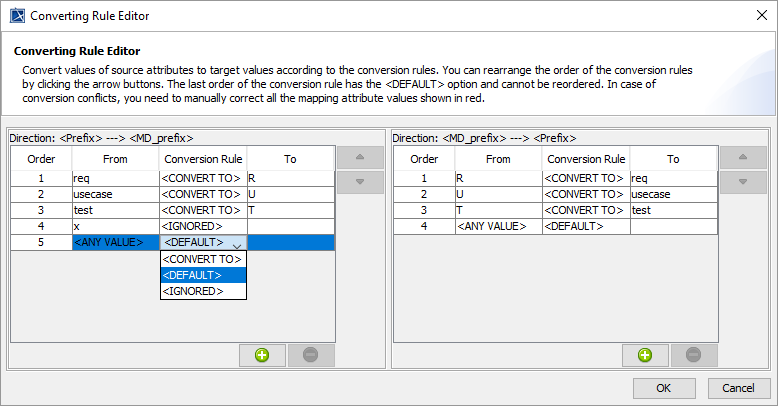Click the remove rule button in right panel
The width and height of the screenshot is (778, 406).
point(694,355)
